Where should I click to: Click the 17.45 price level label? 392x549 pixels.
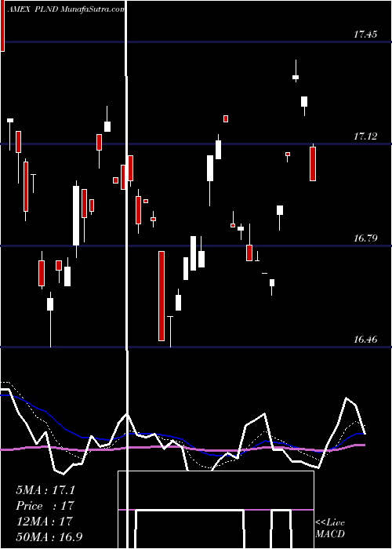pos(365,35)
